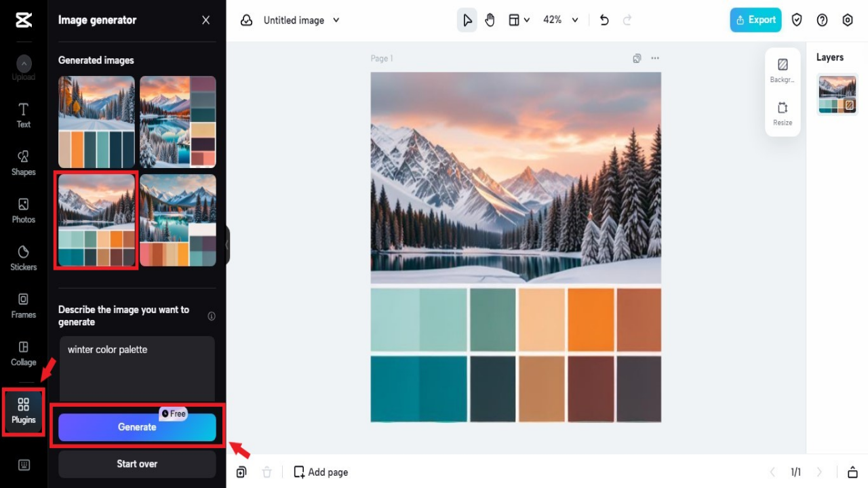
Task: Open the Collage panel
Action: 23,354
